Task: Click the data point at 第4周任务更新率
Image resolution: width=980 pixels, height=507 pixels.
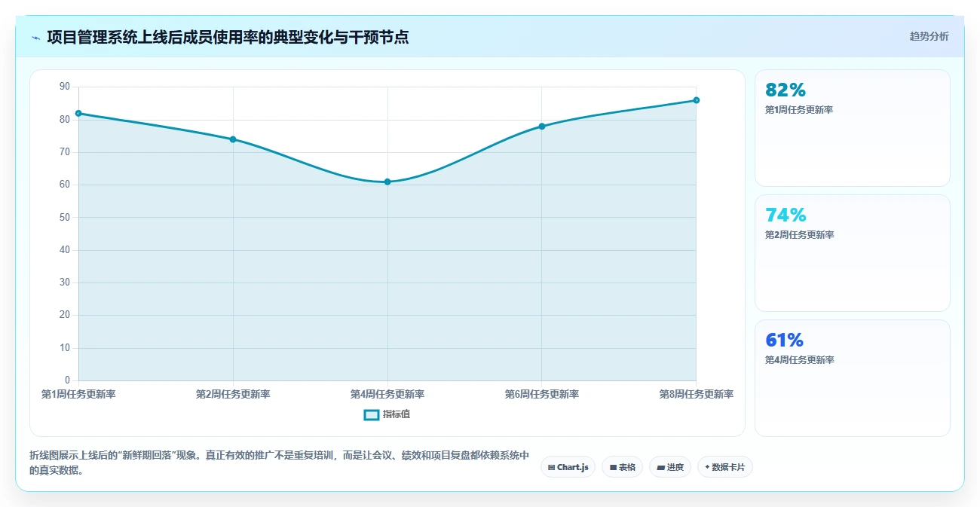Action: (x=387, y=182)
